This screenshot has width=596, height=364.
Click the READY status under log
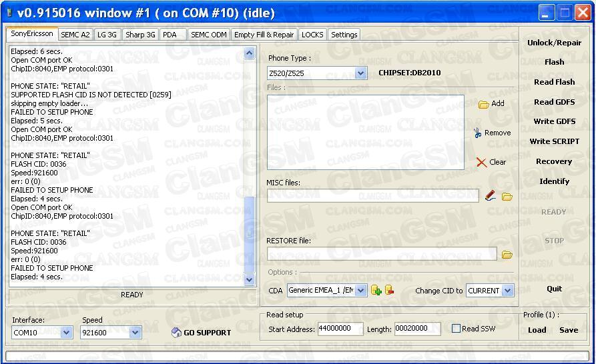click(x=132, y=295)
